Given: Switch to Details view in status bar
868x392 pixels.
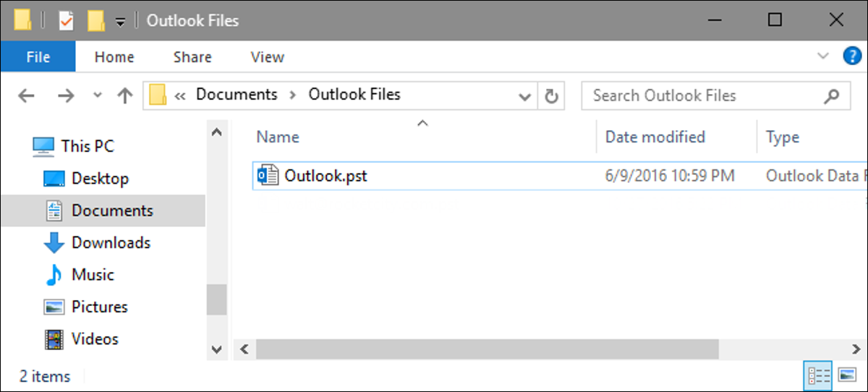Looking at the screenshot, I should click(819, 375).
